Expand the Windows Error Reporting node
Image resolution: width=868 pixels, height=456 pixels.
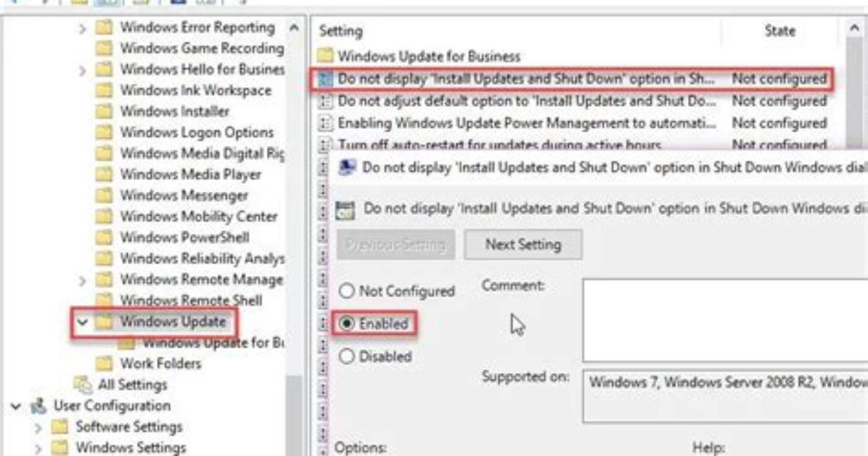(83, 28)
